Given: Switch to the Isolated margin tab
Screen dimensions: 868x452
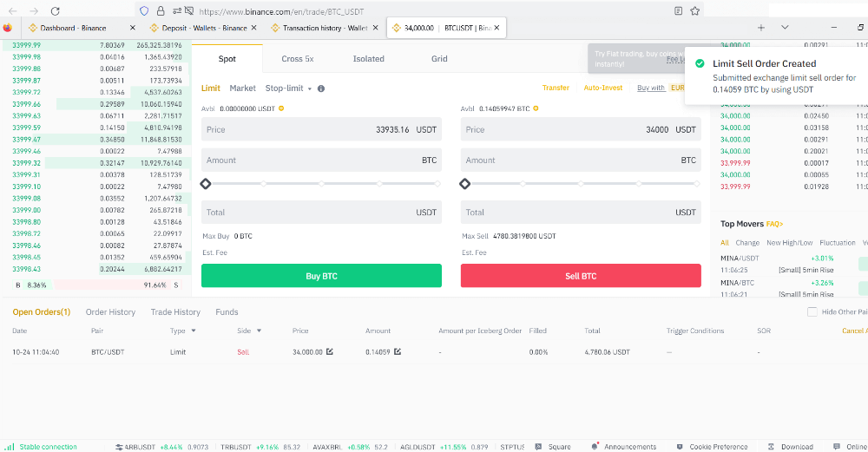Looking at the screenshot, I should 369,59.
